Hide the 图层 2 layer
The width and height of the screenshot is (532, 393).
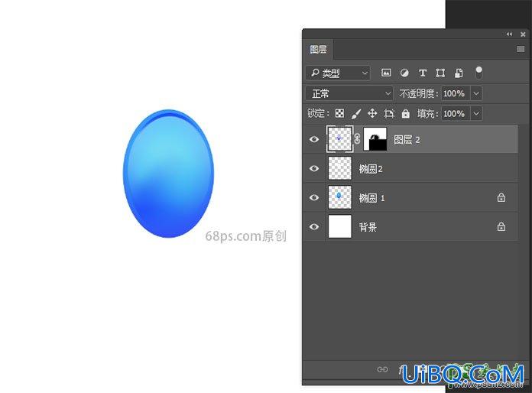point(314,139)
